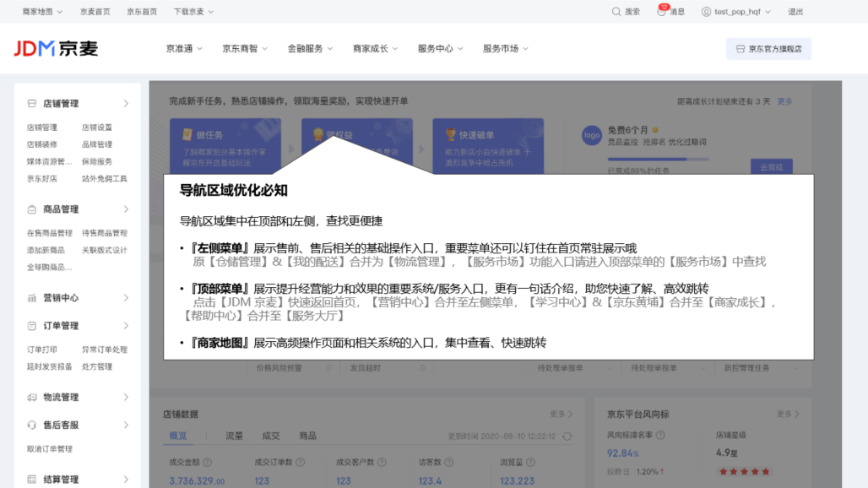The width and height of the screenshot is (868, 488).
Task: Expand the 服务中心 top menu
Action: 441,49
